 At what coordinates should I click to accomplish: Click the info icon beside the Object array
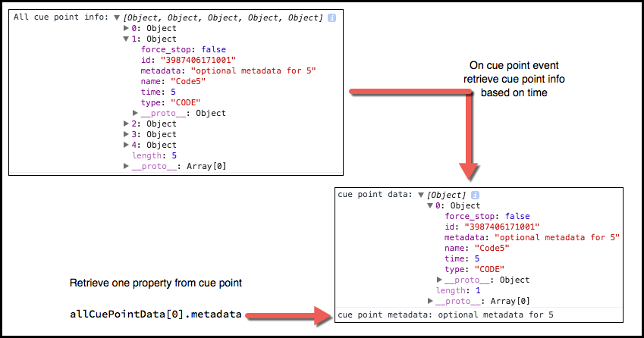(x=331, y=17)
